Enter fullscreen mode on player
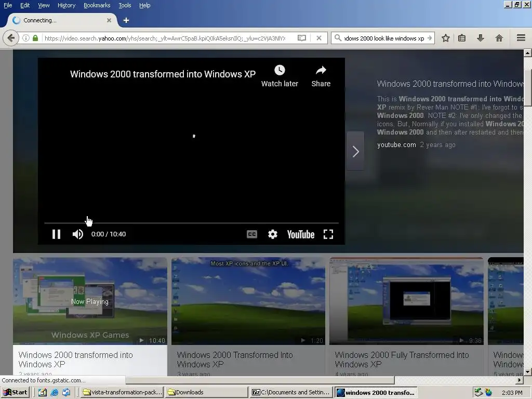The width and height of the screenshot is (532, 399). [x=328, y=234]
